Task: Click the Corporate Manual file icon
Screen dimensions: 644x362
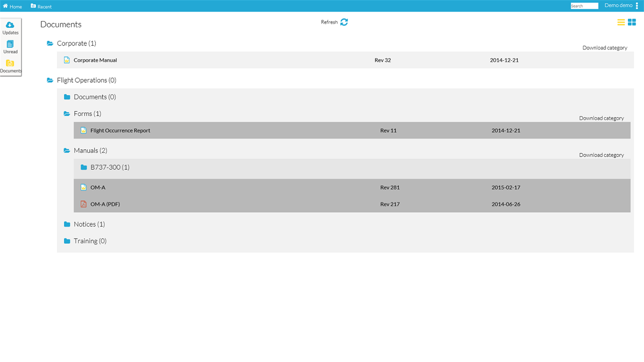Action: 67,60
